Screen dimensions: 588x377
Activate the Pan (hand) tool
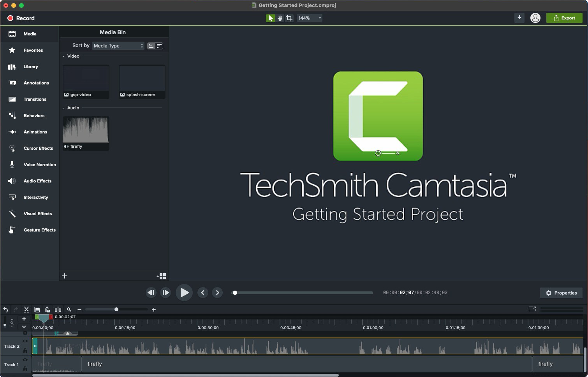[280, 18]
